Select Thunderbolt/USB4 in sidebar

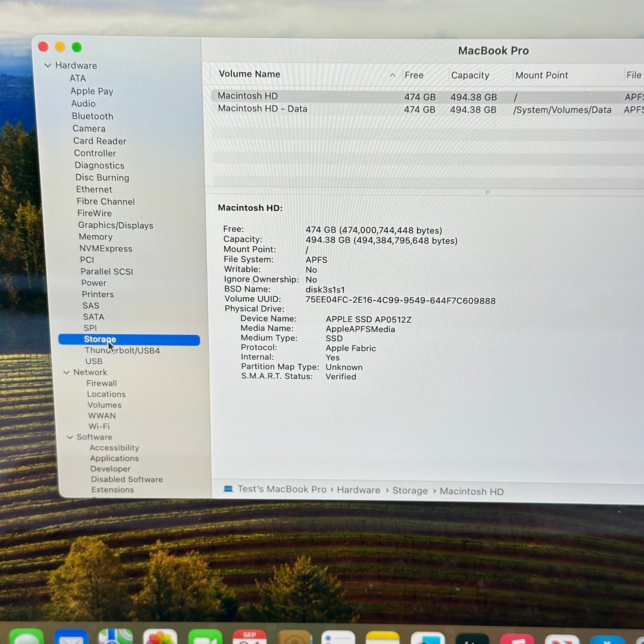(x=122, y=351)
